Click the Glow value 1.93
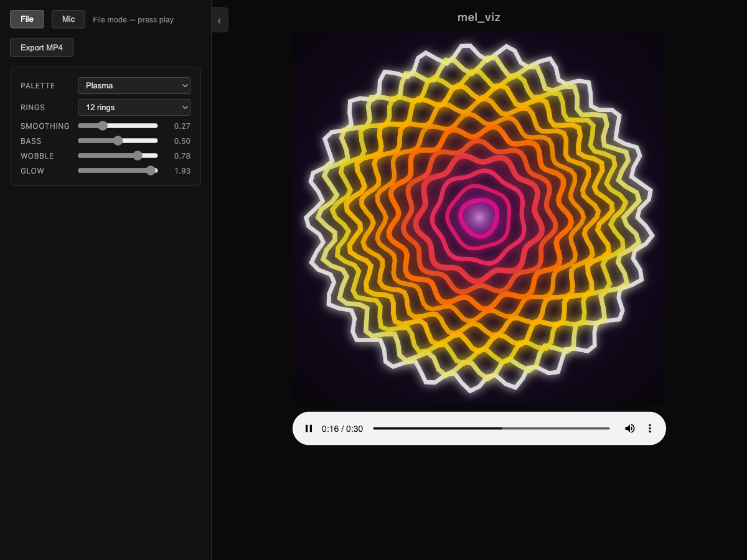This screenshot has height=560, width=747. tap(182, 171)
